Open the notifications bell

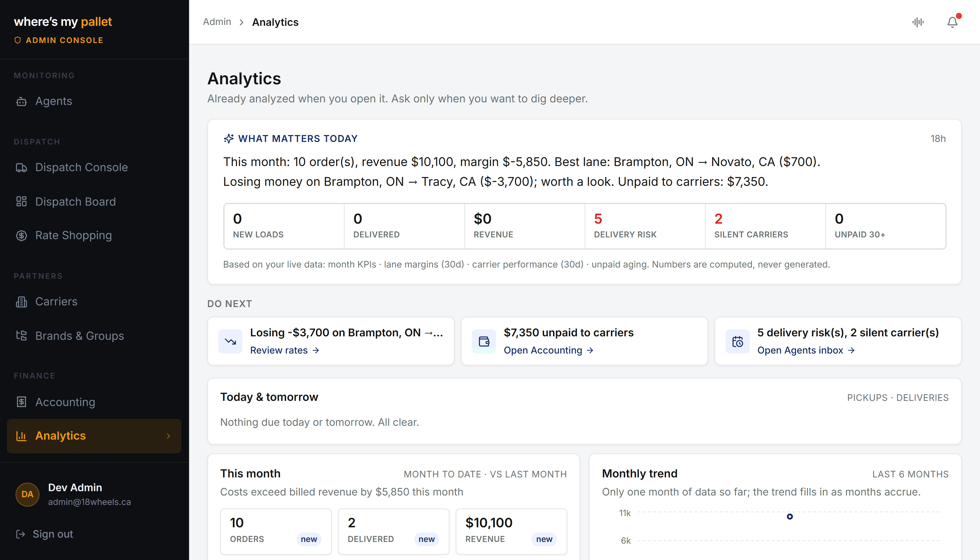pyautogui.click(x=952, y=22)
